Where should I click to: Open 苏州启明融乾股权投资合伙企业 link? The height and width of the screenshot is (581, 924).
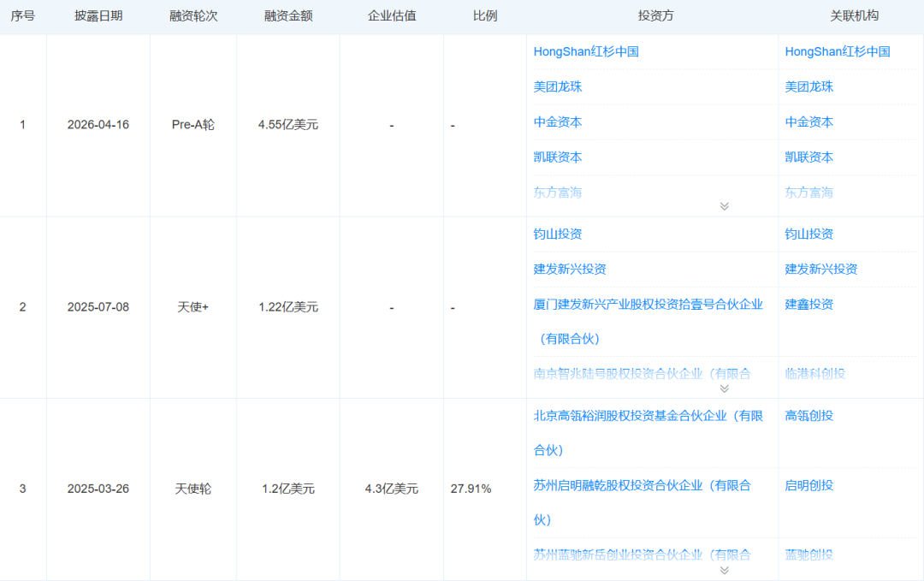click(643, 502)
